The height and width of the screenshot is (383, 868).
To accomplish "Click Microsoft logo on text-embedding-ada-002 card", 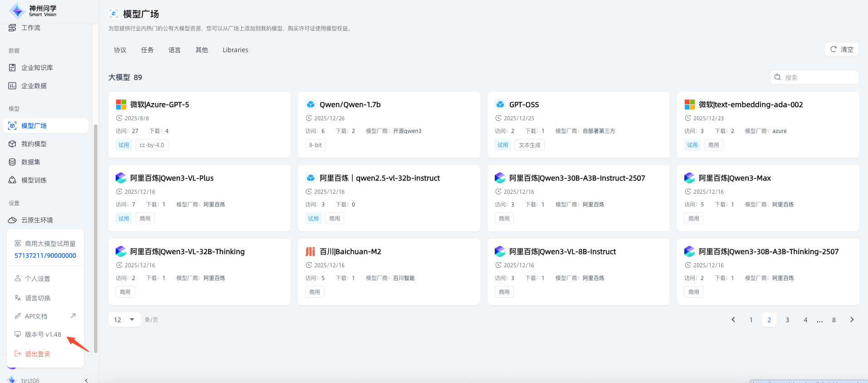I will [690, 104].
